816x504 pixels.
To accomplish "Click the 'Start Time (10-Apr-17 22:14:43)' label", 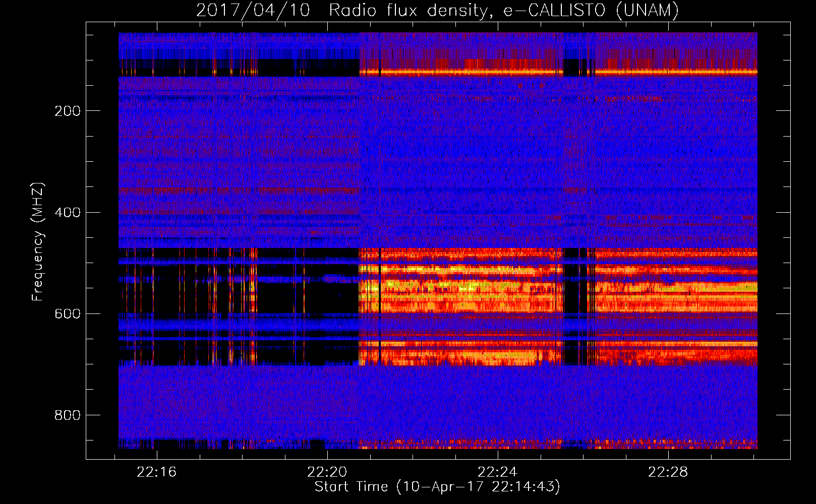I will (437, 487).
